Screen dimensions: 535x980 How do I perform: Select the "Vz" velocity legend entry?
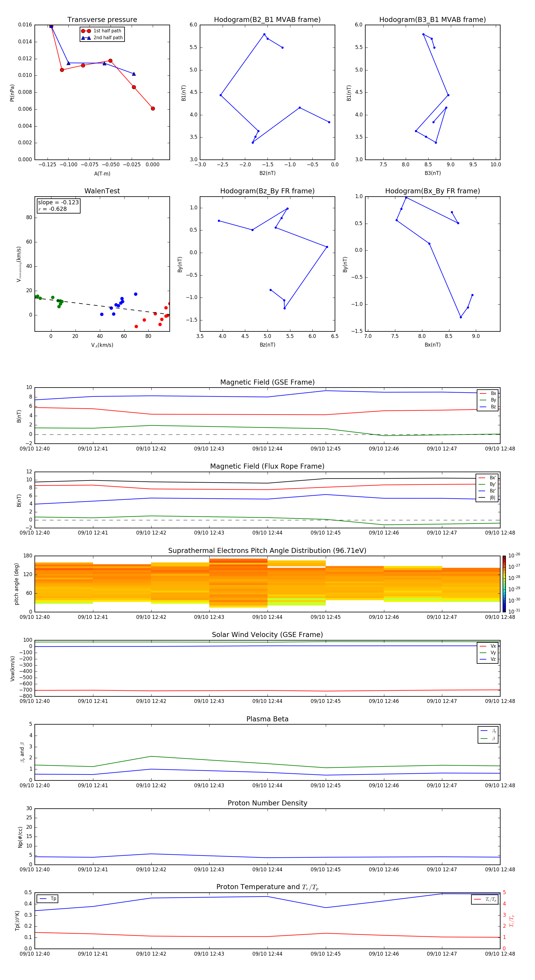point(488,659)
